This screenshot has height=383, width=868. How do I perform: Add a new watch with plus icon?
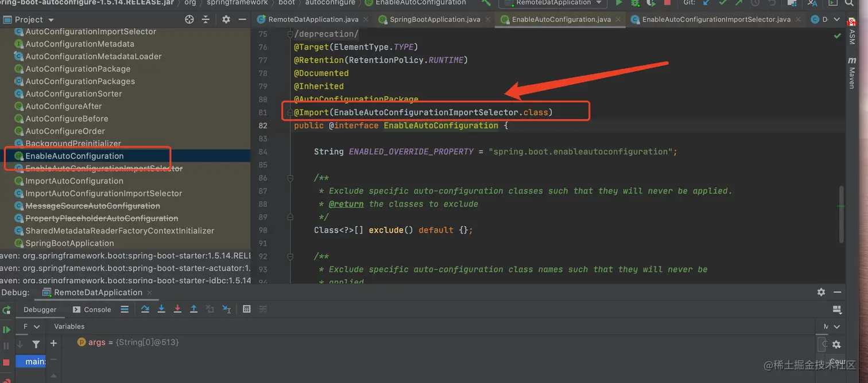click(x=53, y=343)
